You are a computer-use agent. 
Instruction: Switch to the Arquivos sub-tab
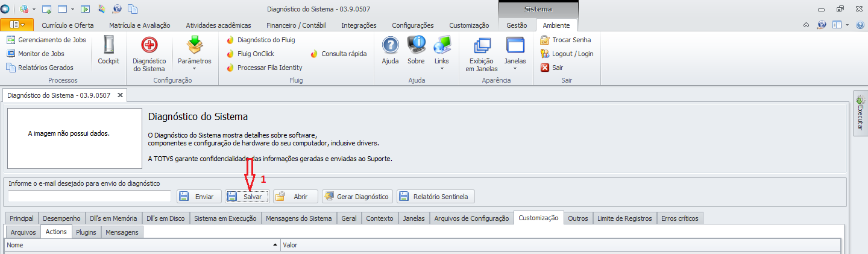coord(24,232)
